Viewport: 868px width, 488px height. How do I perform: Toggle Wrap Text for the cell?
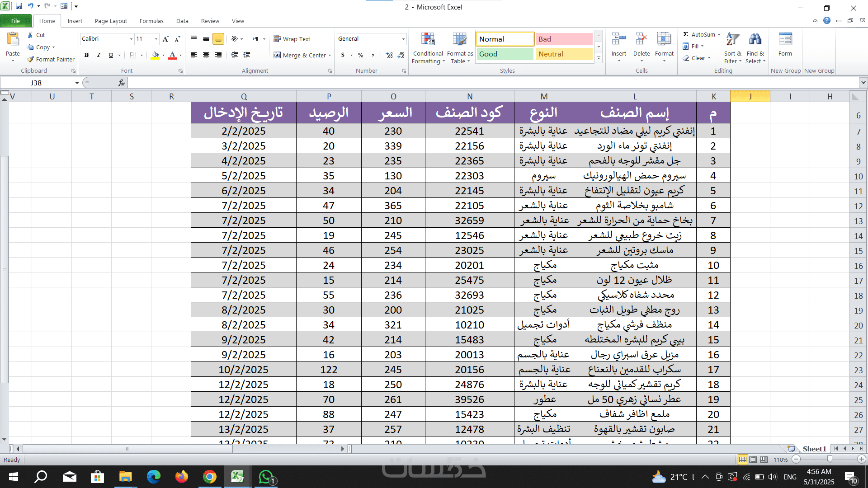(x=292, y=39)
